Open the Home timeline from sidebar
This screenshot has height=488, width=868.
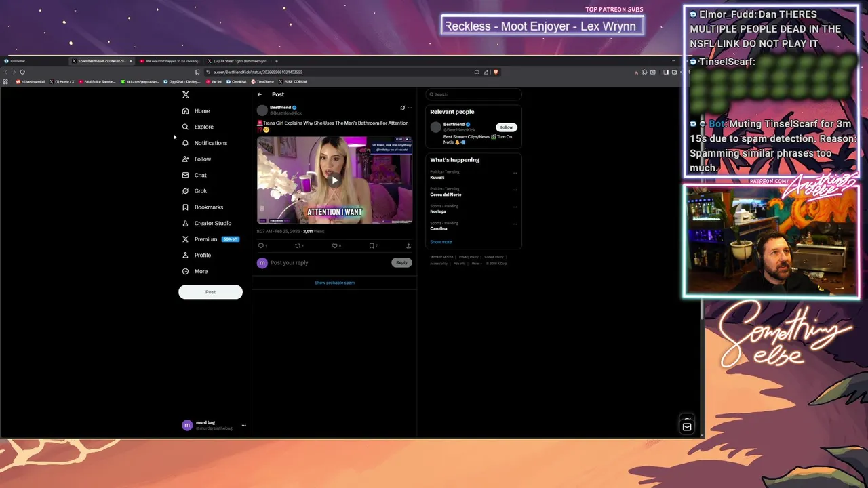point(196,111)
